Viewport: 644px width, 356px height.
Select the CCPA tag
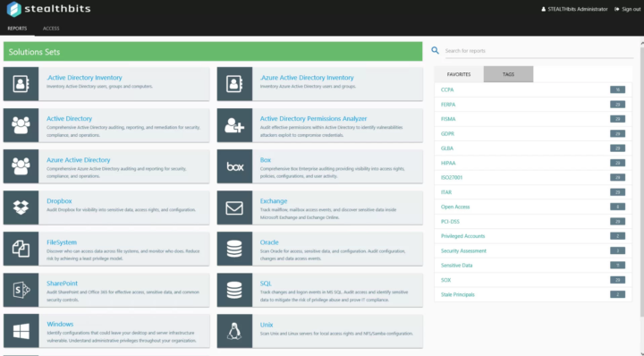click(447, 89)
